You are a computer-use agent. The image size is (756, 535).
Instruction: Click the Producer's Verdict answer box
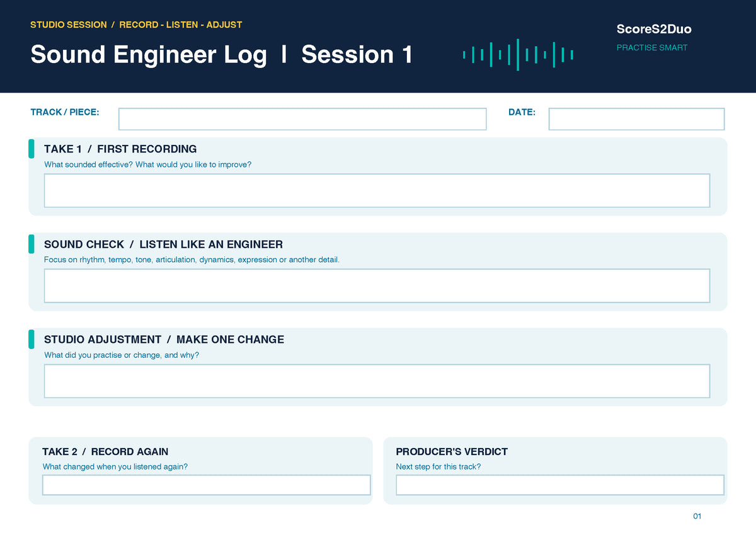[x=560, y=485]
